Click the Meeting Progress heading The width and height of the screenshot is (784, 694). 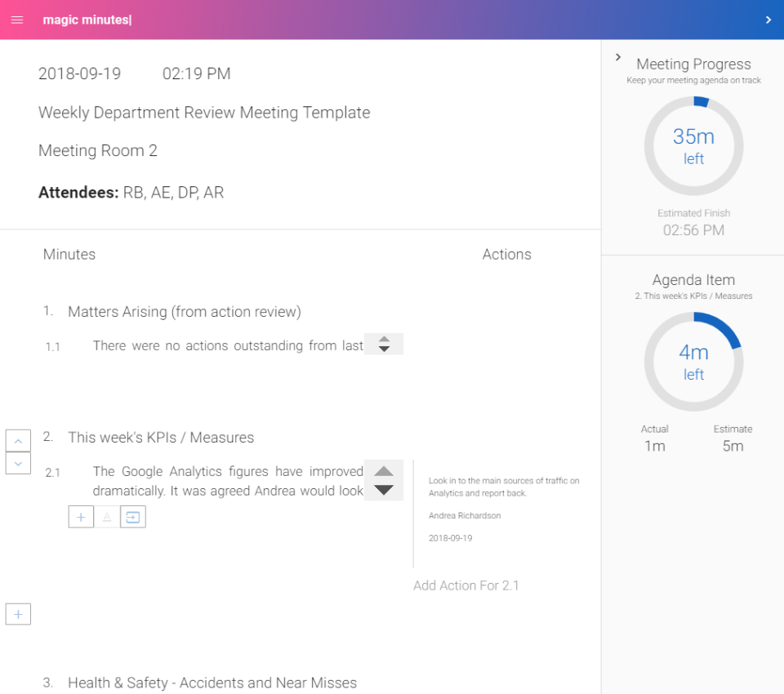coord(693,64)
